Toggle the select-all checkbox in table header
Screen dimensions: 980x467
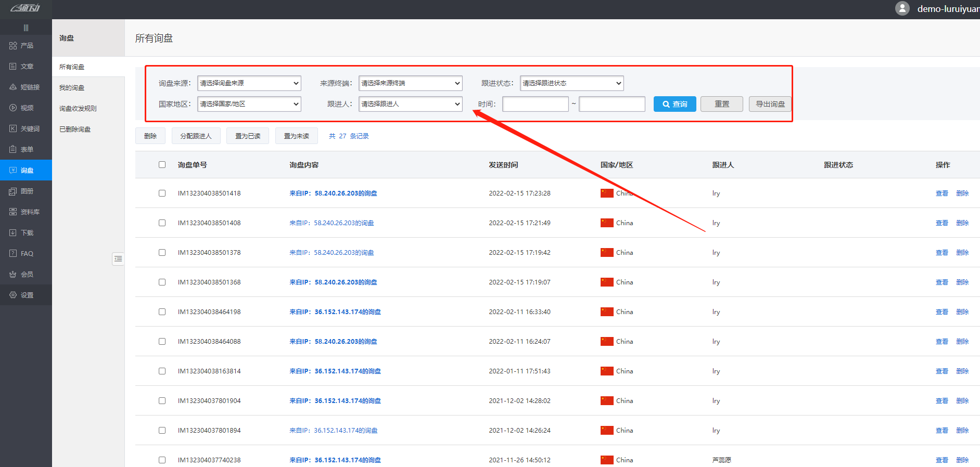[162, 165]
